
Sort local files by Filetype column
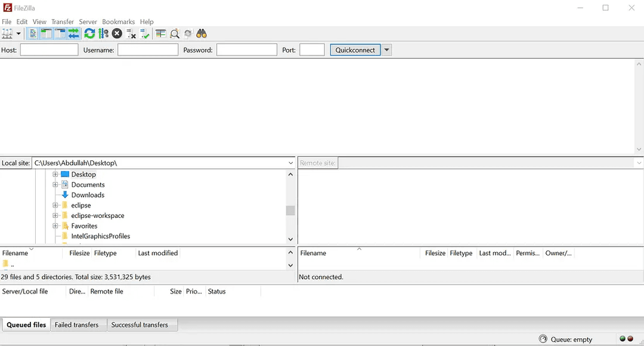pyautogui.click(x=113, y=253)
